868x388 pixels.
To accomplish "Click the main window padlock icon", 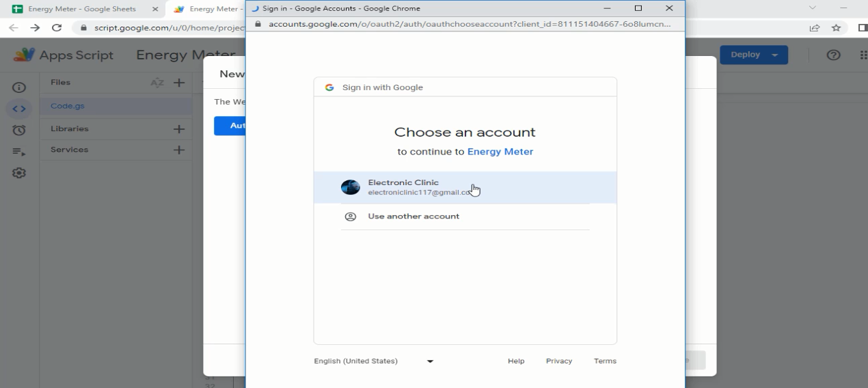I will [x=83, y=28].
